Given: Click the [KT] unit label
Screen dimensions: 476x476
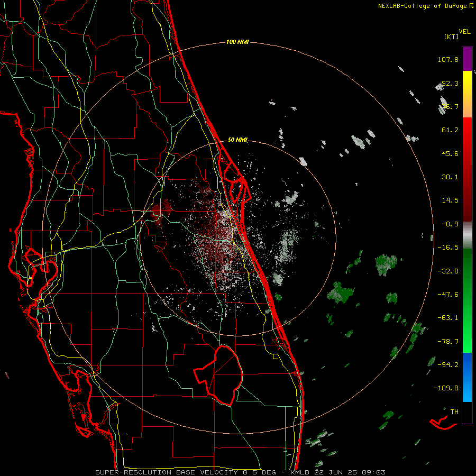Looking at the screenshot, I should point(452,36).
